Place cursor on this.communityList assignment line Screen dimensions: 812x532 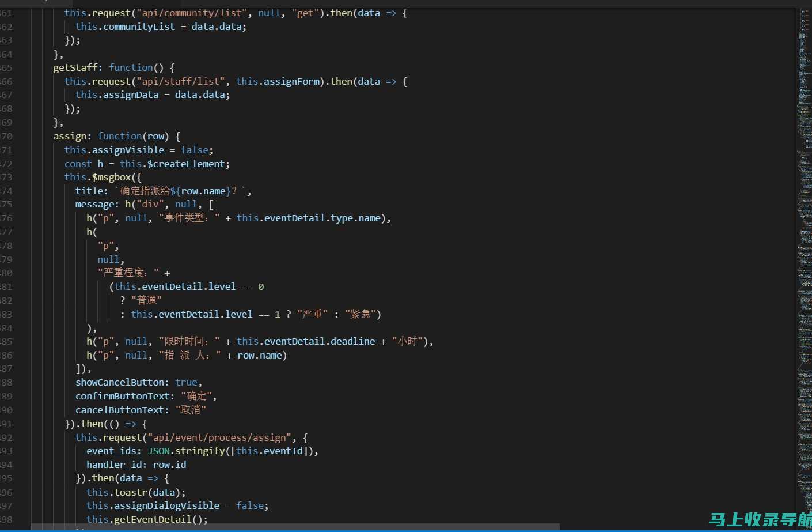tap(161, 27)
